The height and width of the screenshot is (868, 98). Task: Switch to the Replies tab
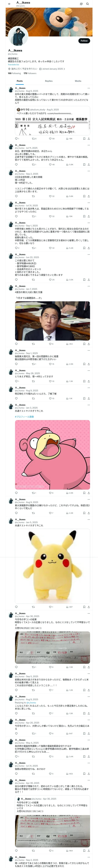(49, 81)
